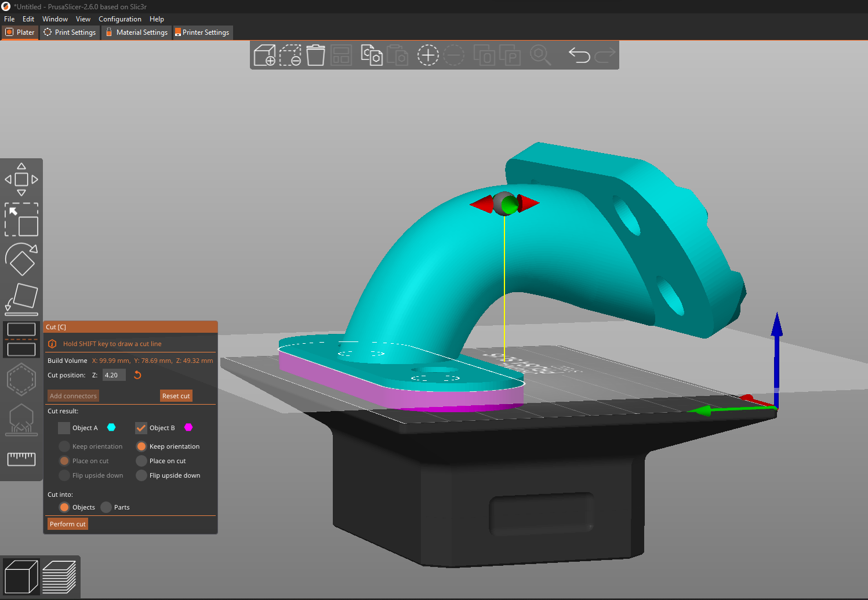Click the Undo arrow icon
Image resolution: width=868 pixels, height=600 pixels.
pos(579,55)
